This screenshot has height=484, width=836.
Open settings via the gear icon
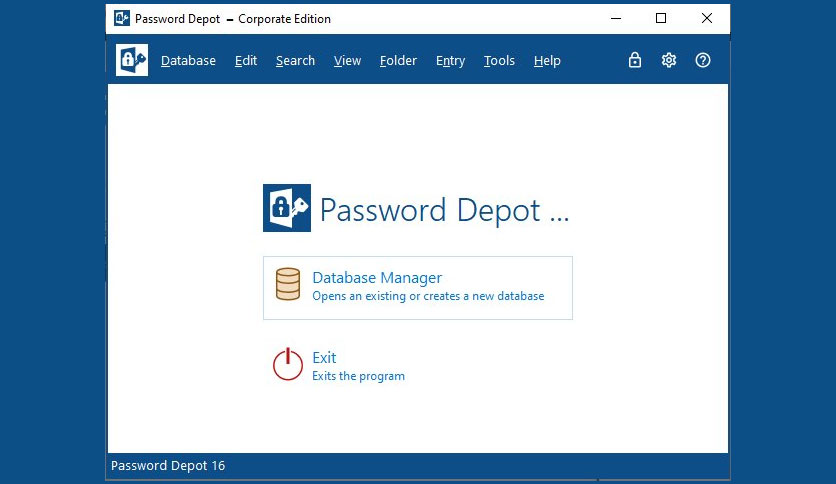[669, 60]
